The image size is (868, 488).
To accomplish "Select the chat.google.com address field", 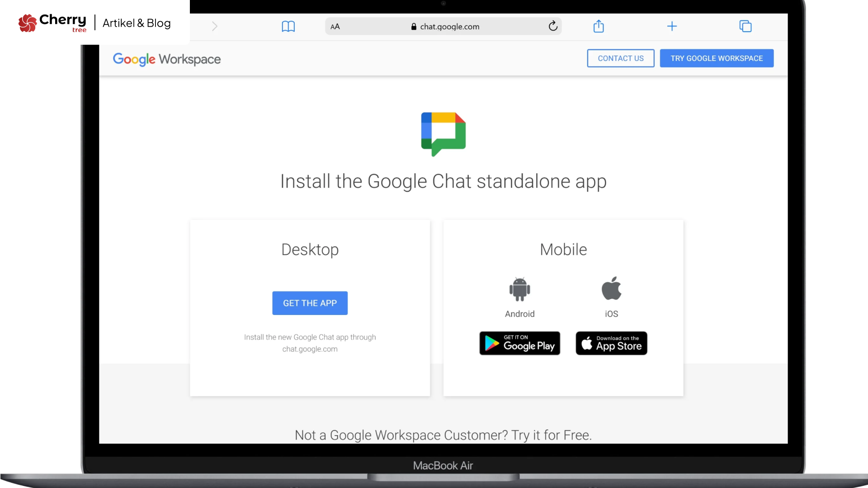I will tap(443, 26).
